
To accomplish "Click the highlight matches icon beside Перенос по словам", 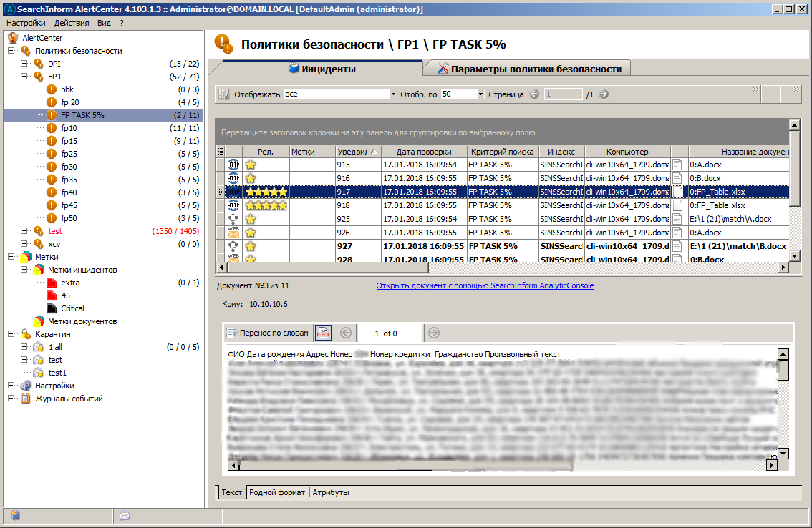I will (323, 333).
